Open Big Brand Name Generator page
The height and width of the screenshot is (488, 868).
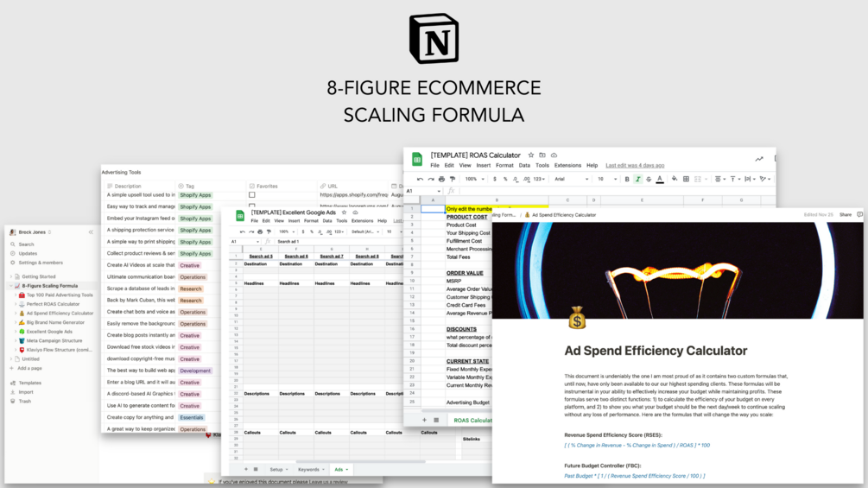tap(52, 322)
